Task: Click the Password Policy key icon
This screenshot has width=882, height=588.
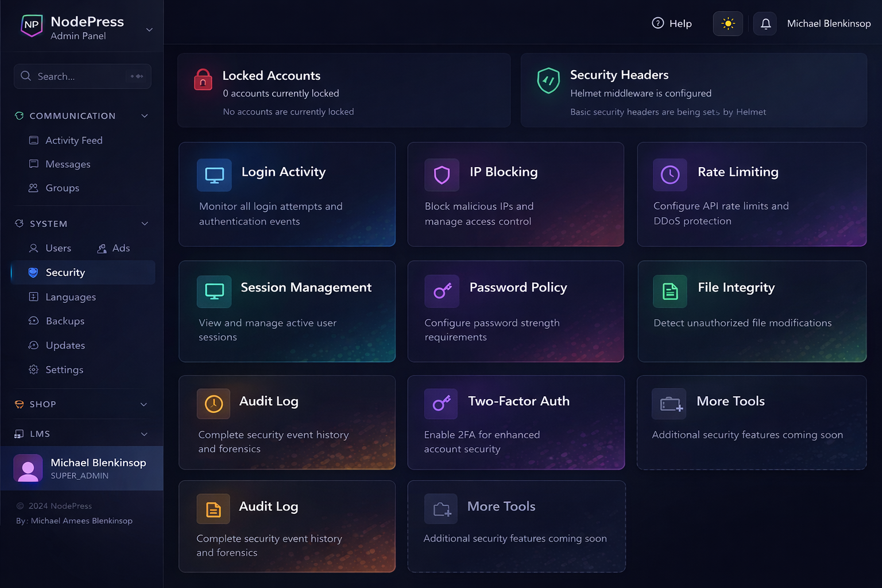Action: tap(442, 291)
